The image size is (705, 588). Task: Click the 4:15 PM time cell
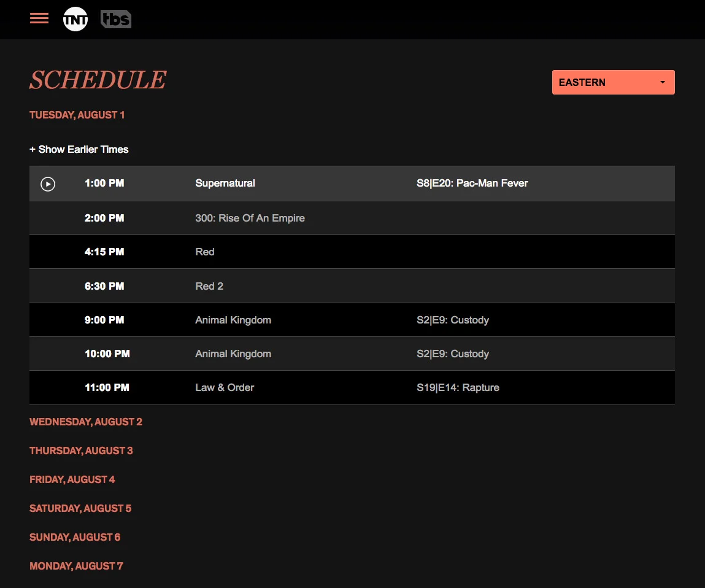click(104, 252)
